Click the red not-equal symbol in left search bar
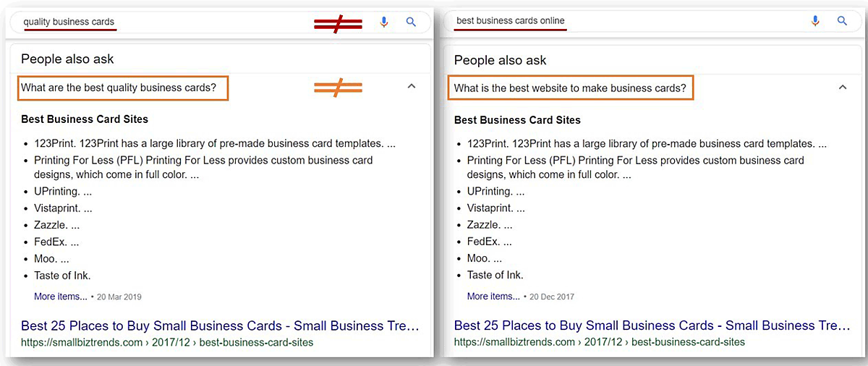The height and width of the screenshot is (366, 868). pos(338,24)
